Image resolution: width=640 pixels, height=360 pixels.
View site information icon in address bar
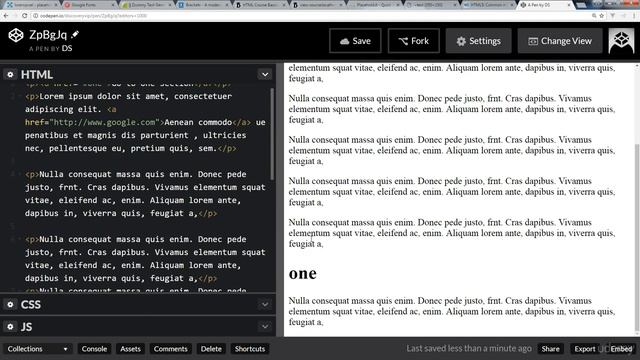point(36,16)
